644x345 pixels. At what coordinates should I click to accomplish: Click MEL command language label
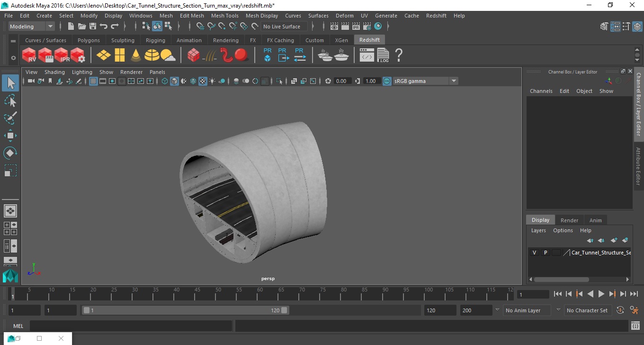click(x=18, y=326)
